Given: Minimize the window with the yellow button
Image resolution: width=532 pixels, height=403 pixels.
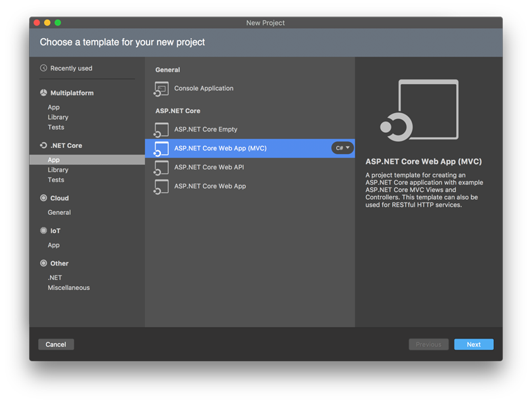Looking at the screenshot, I should (47, 23).
